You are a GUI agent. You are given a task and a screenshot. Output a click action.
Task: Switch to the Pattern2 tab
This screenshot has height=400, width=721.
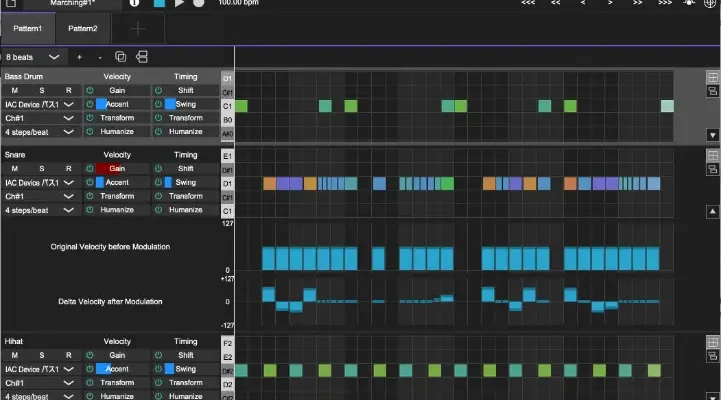(x=83, y=28)
